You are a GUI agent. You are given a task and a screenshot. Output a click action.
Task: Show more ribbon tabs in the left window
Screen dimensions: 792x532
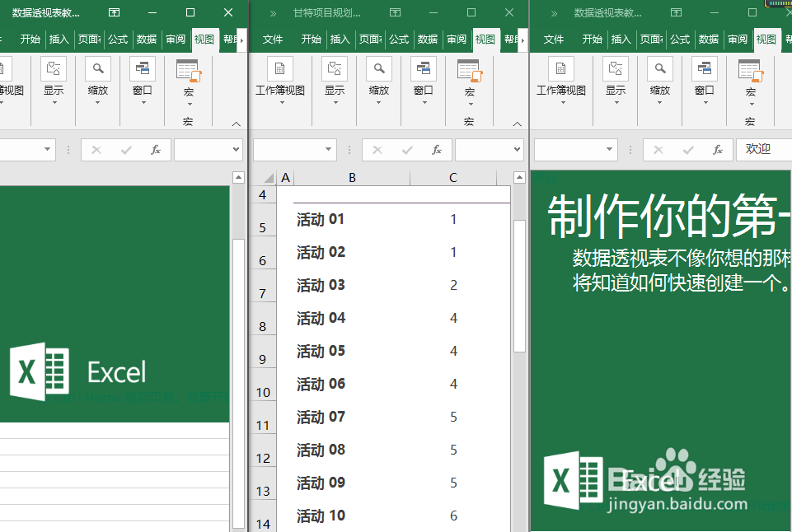tap(242, 40)
